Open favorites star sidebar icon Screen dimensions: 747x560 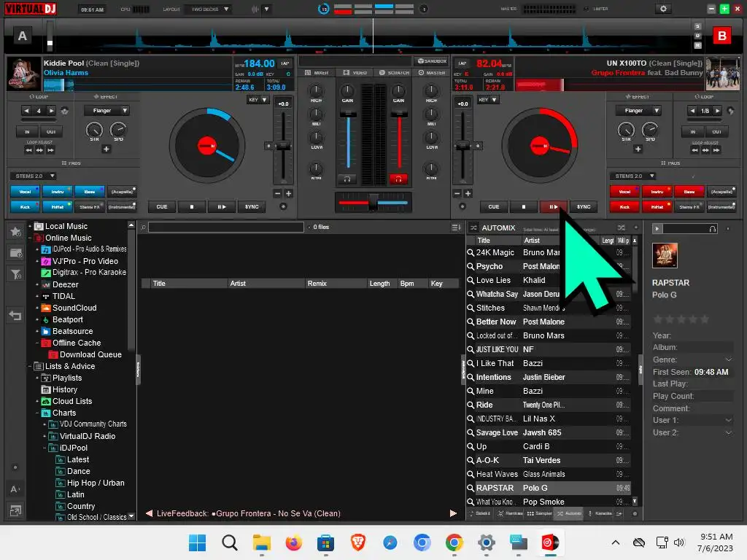(16, 232)
